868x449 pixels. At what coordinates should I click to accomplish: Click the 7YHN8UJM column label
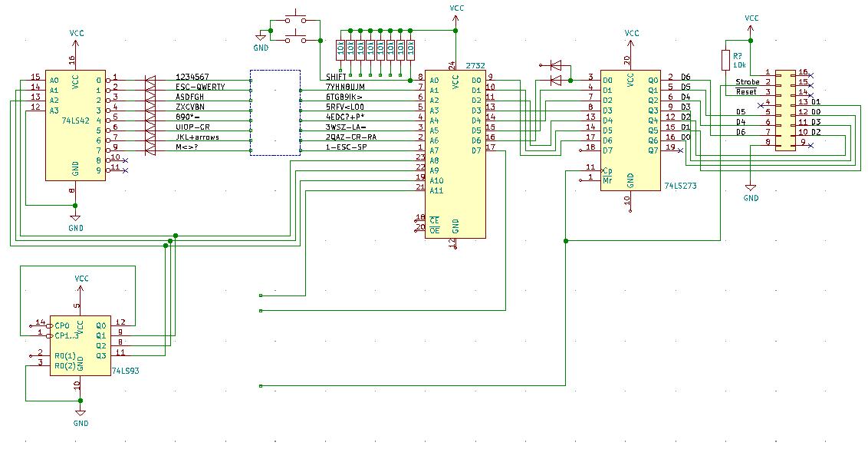tap(345, 87)
